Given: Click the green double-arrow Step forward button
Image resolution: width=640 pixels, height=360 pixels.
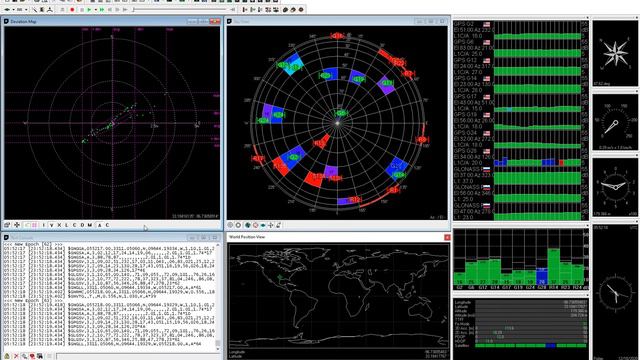Looking at the screenshot, I should click(x=102, y=9).
